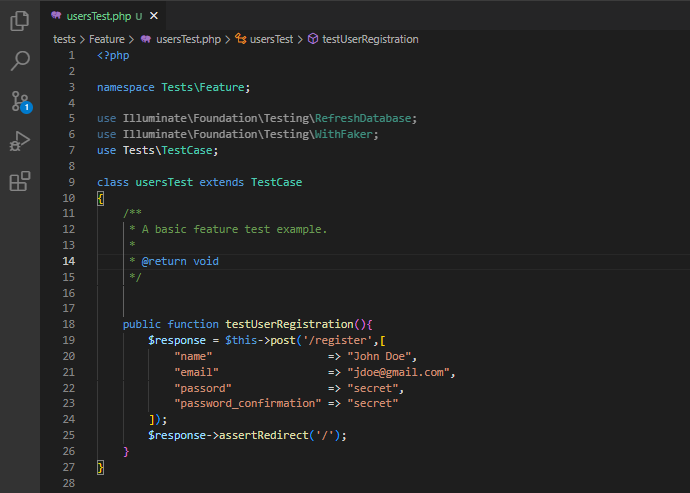Viewport: 690px width, 493px height.
Task: Click the '$this' variable on line 19
Action: (241, 340)
